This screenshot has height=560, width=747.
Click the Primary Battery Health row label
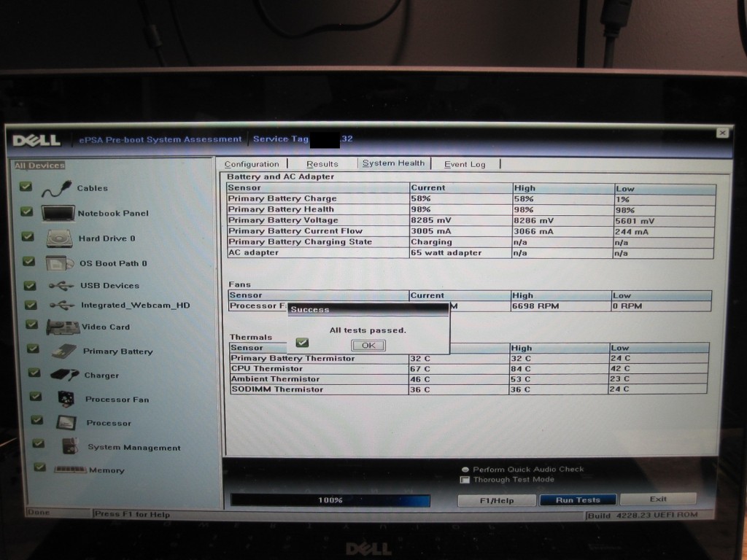(x=281, y=209)
